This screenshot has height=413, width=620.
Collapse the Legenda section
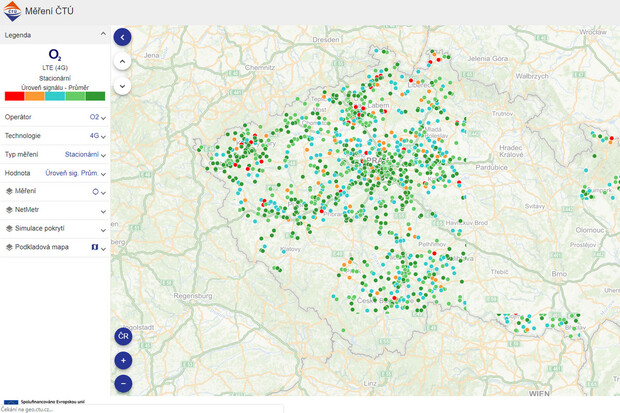103,35
